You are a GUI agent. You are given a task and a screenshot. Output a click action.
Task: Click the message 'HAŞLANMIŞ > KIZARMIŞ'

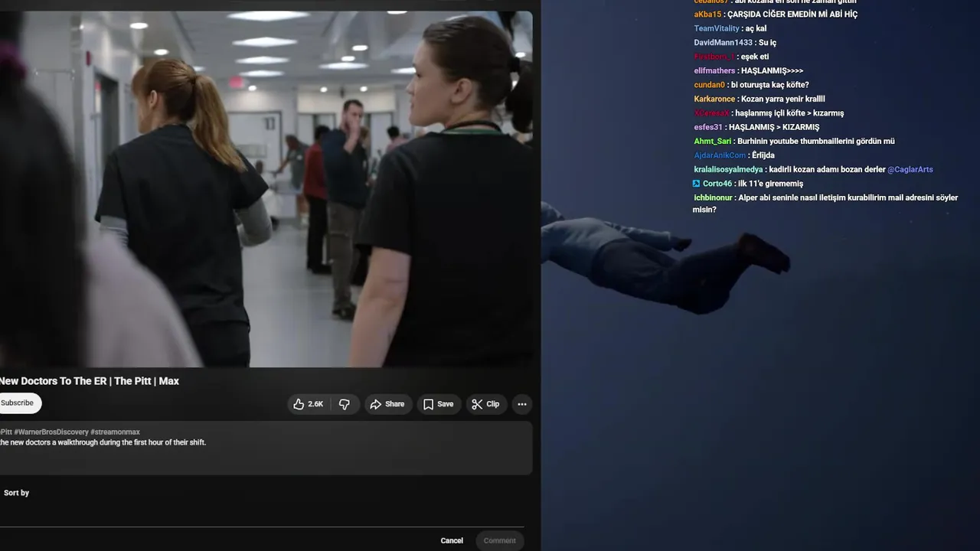(774, 127)
